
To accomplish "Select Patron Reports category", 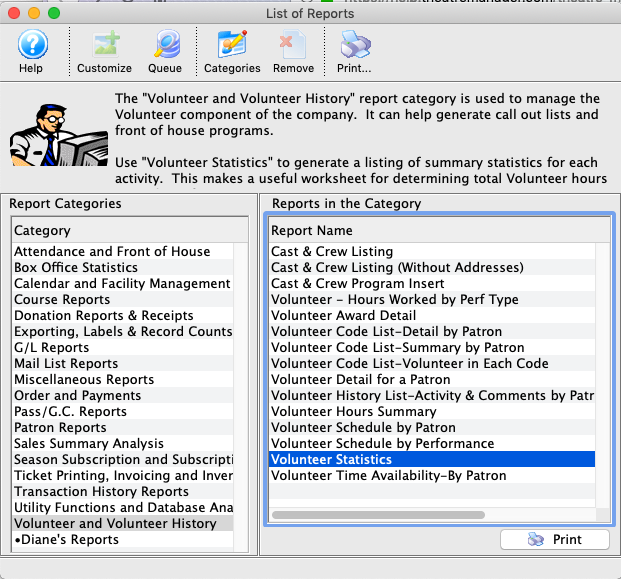I will (x=123, y=427).
